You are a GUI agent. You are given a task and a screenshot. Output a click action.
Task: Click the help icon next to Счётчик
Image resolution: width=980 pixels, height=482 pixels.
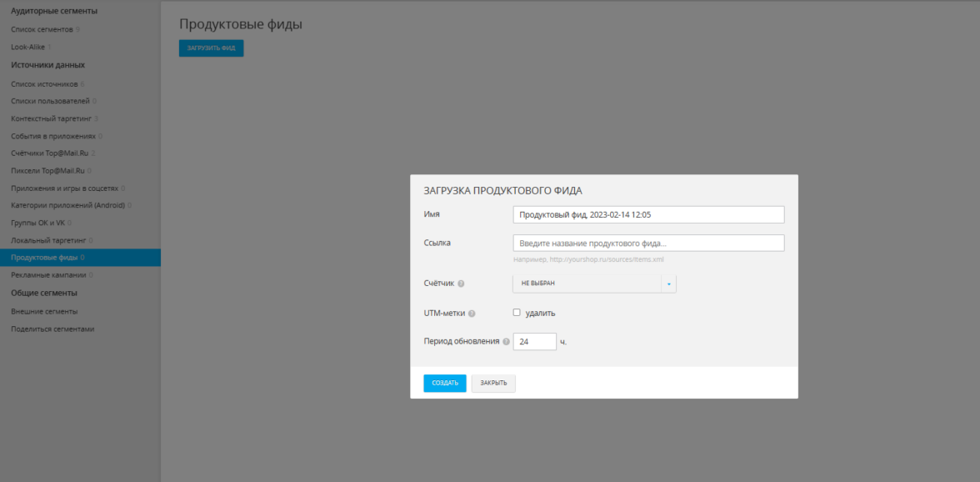462,284
